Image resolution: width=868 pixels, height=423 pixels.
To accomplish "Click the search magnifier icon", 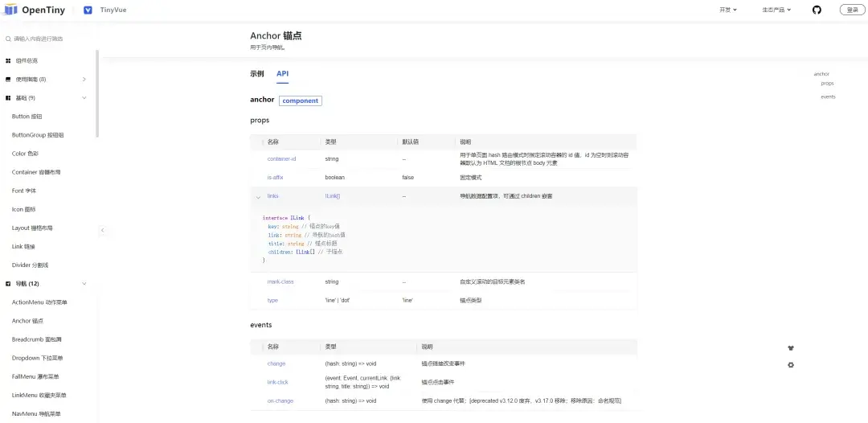I will (8, 39).
